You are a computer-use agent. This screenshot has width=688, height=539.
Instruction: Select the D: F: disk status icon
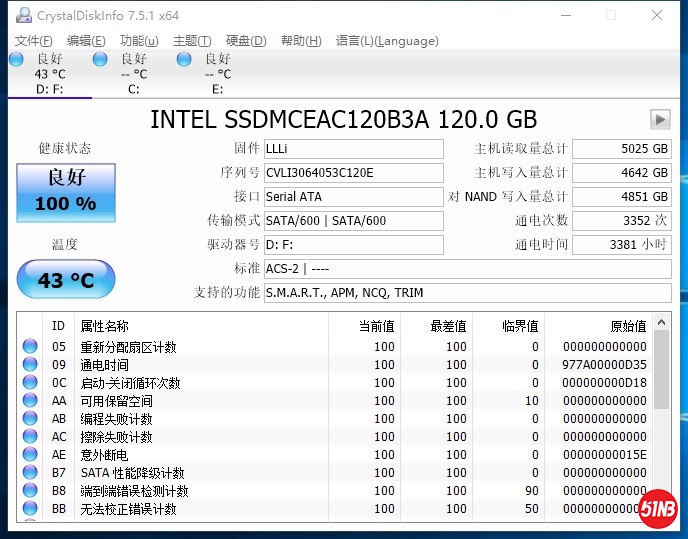(16, 60)
